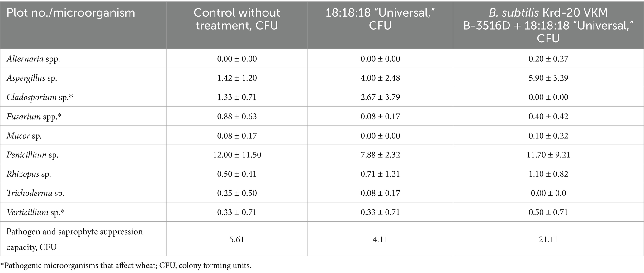
Task: Select the Aspergillus sp. row label
Action: coord(32,78)
